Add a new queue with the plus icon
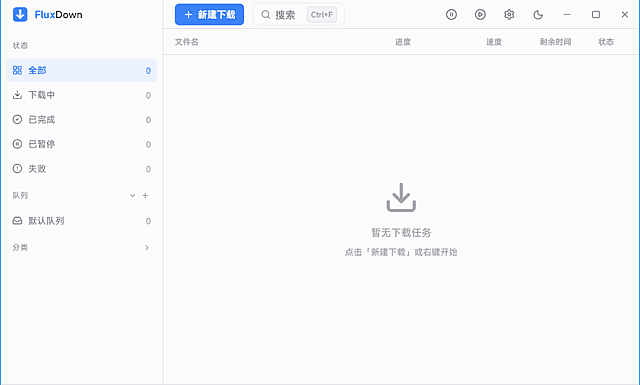This screenshot has height=385, width=640. click(x=145, y=196)
